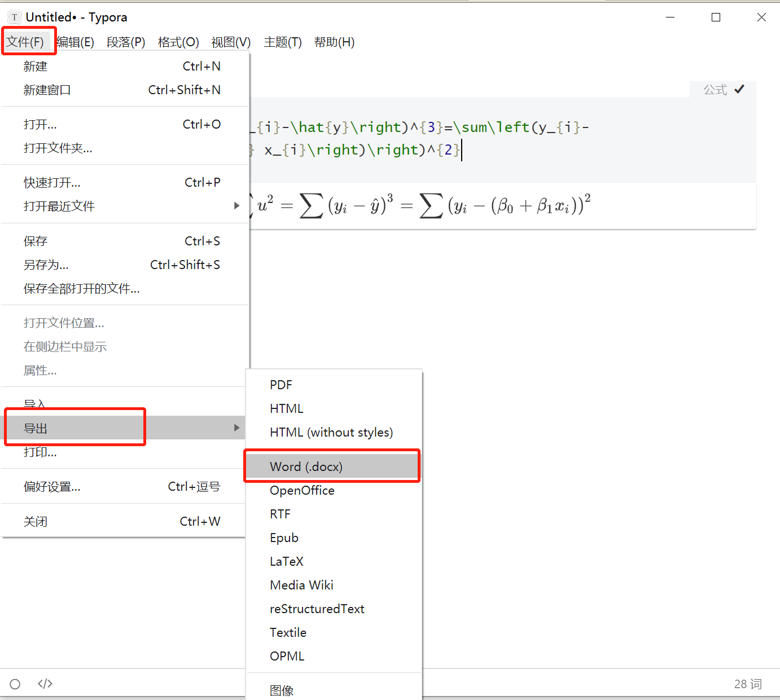
Task: Choose Epub export format
Action: 284,537
